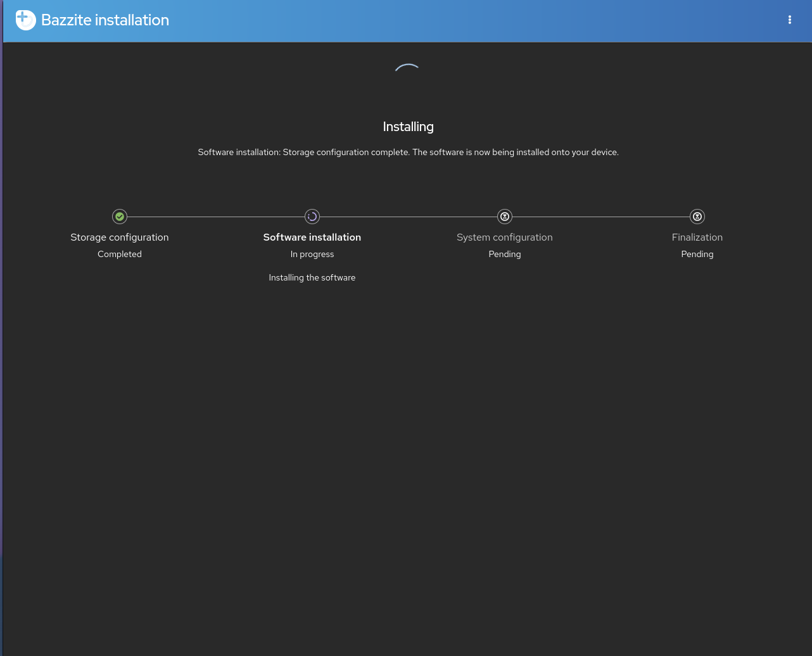The image size is (812, 656).
Task: Click the Installing page heading
Action: coord(408,127)
